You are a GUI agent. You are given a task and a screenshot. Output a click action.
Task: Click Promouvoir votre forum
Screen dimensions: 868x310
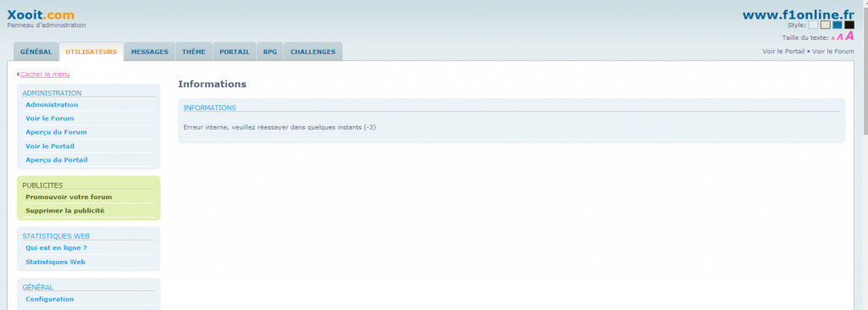coord(69,197)
